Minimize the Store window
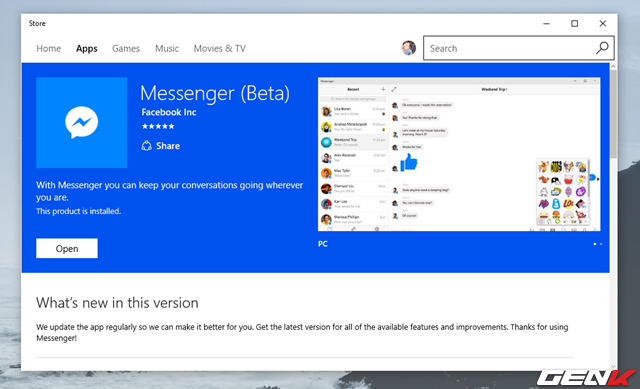 [547, 24]
